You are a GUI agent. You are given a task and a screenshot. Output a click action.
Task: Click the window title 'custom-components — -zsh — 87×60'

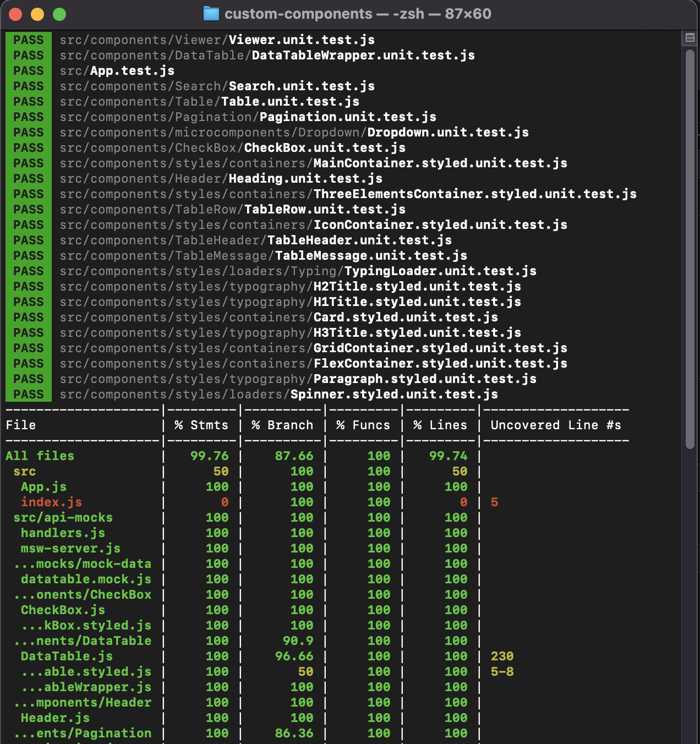coord(358,14)
